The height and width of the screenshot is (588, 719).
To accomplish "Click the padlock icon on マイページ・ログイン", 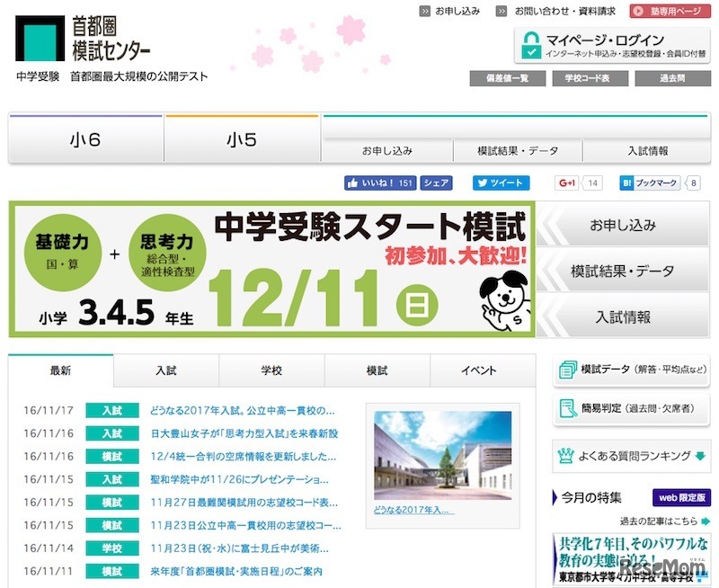I will [531, 44].
